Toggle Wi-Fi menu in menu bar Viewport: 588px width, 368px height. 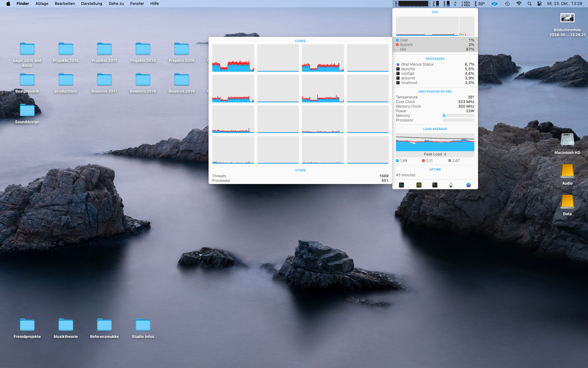tap(519, 4)
